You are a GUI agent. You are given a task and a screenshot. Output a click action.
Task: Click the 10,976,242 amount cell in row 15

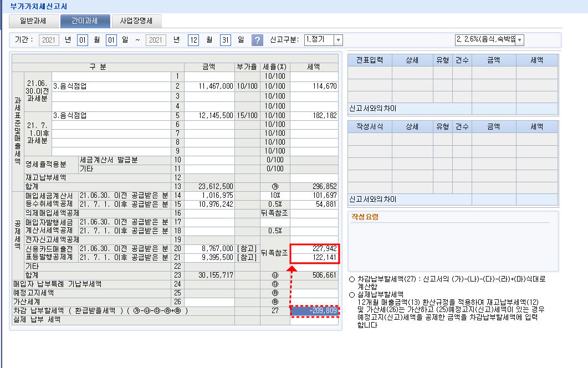click(209, 205)
